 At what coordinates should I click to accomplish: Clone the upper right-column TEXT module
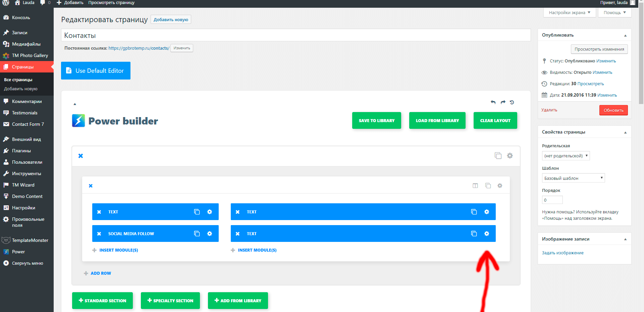coord(474,212)
